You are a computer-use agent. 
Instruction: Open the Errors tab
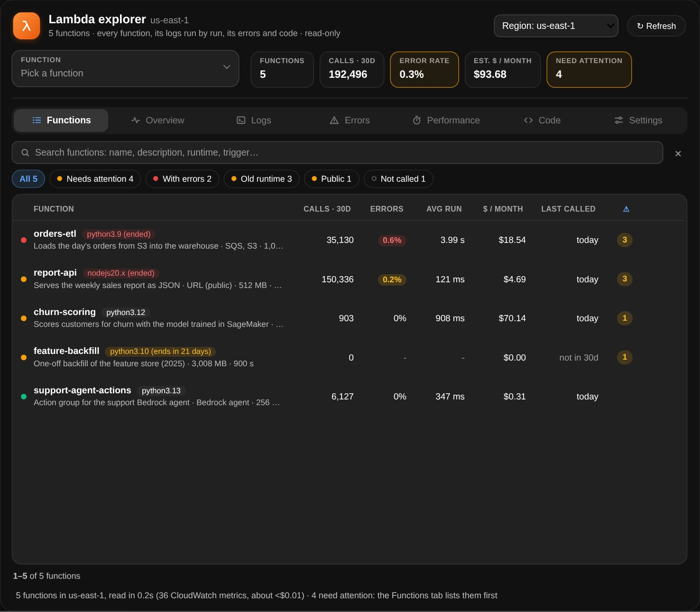pos(350,121)
